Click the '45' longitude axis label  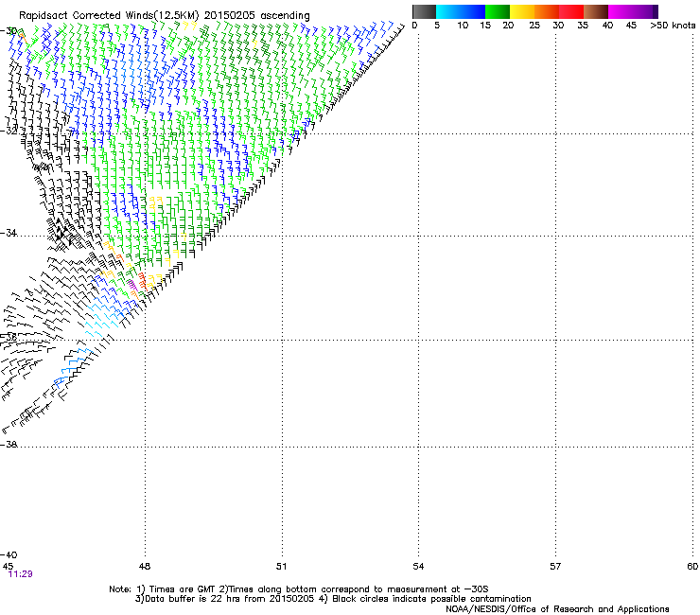click(8, 567)
